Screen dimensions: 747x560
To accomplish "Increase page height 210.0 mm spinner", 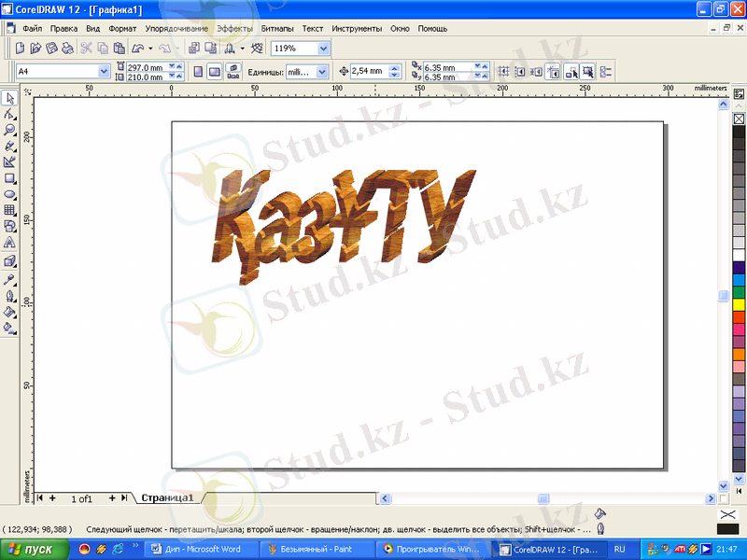I will coord(179,77).
